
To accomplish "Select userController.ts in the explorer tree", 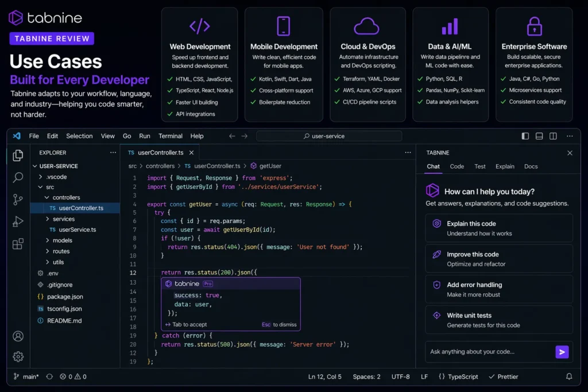I will (75, 208).
